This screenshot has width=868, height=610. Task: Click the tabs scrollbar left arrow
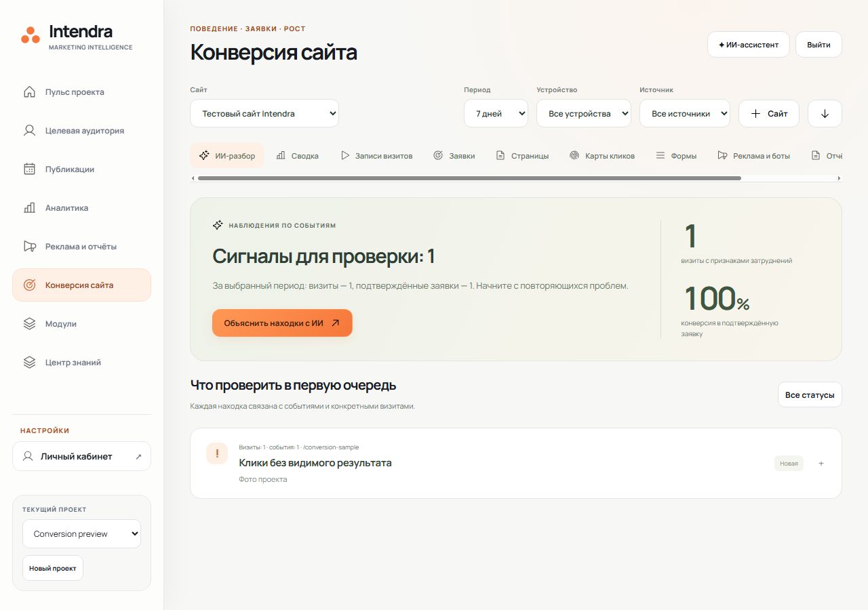[193, 178]
